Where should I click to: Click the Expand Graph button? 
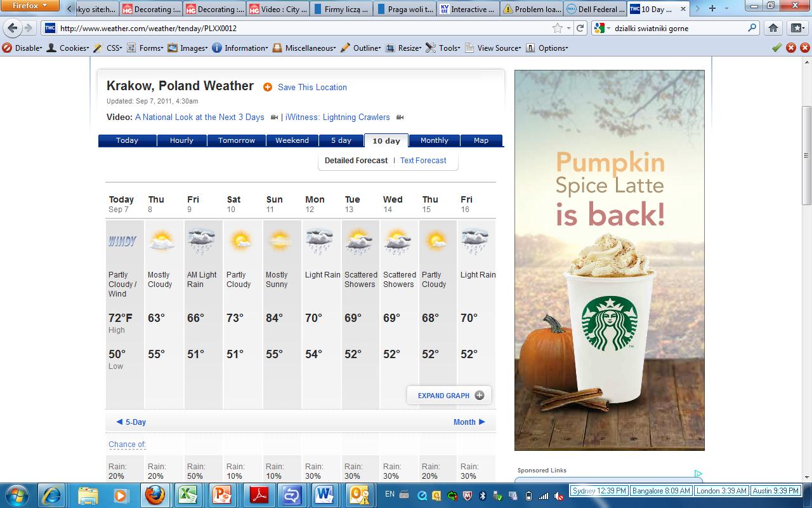(449, 395)
